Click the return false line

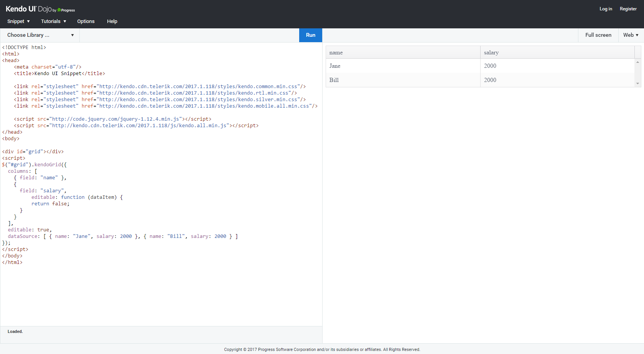pos(51,204)
